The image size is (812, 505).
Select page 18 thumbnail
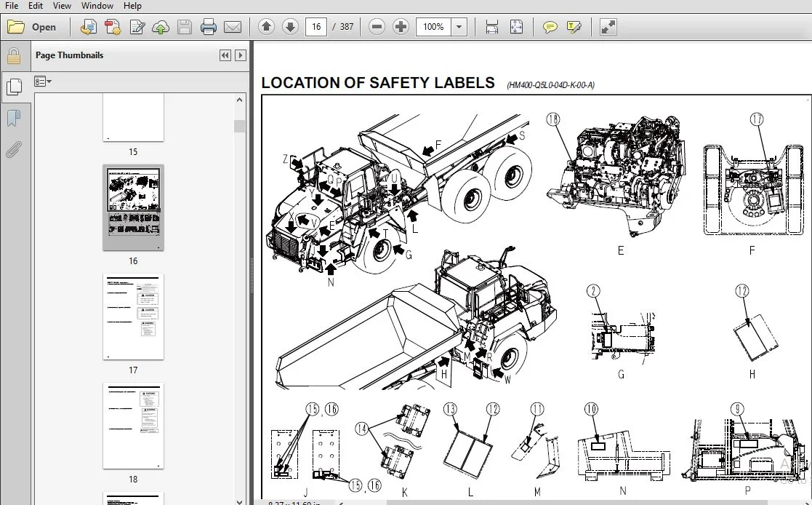pos(134,426)
